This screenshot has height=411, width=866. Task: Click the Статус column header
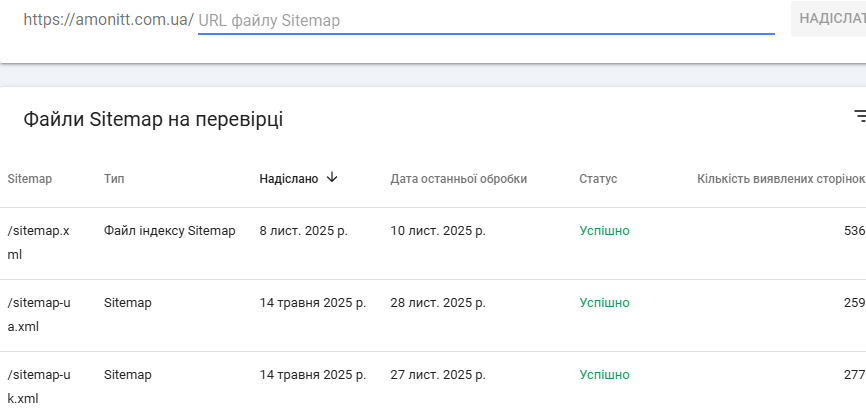[x=598, y=179]
